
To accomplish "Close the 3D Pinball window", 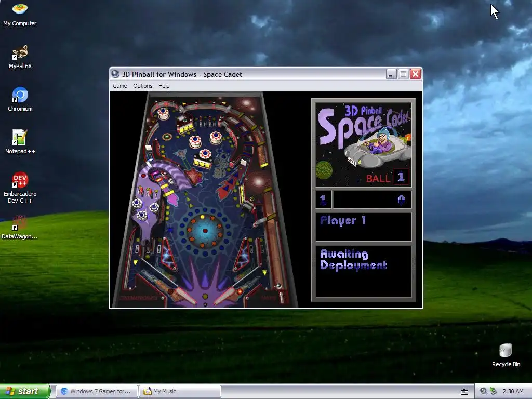I will [x=415, y=74].
